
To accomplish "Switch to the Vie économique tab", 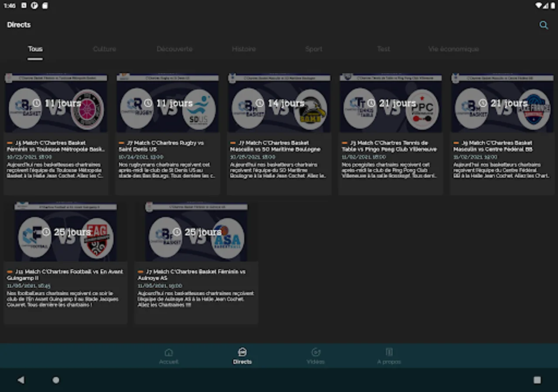I will click(453, 49).
